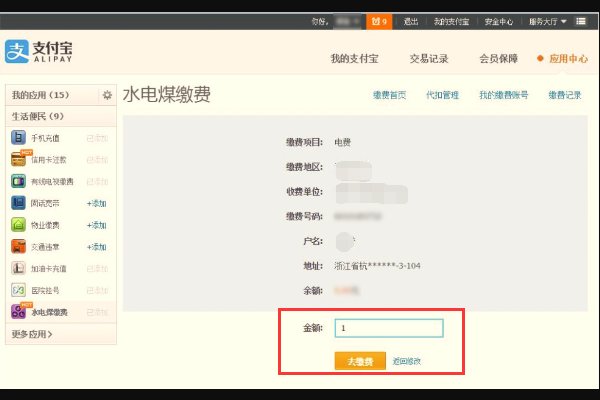The image size is (600, 400).
Task: Click the address text 浙江省杭******-3-104
Action: [377, 266]
